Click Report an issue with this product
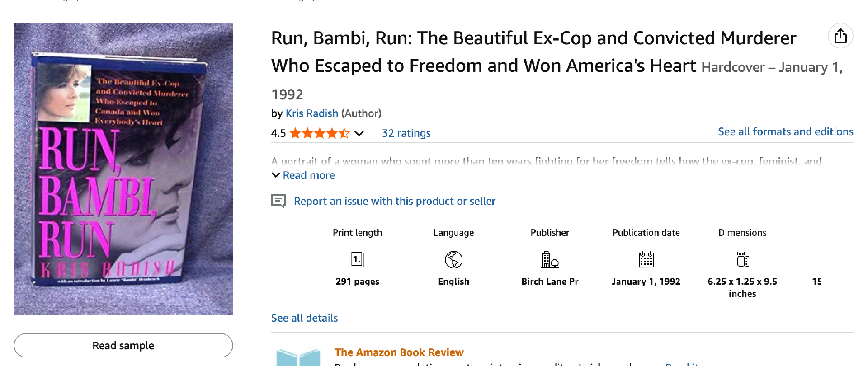868x366 pixels. pyautogui.click(x=394, y=201)
